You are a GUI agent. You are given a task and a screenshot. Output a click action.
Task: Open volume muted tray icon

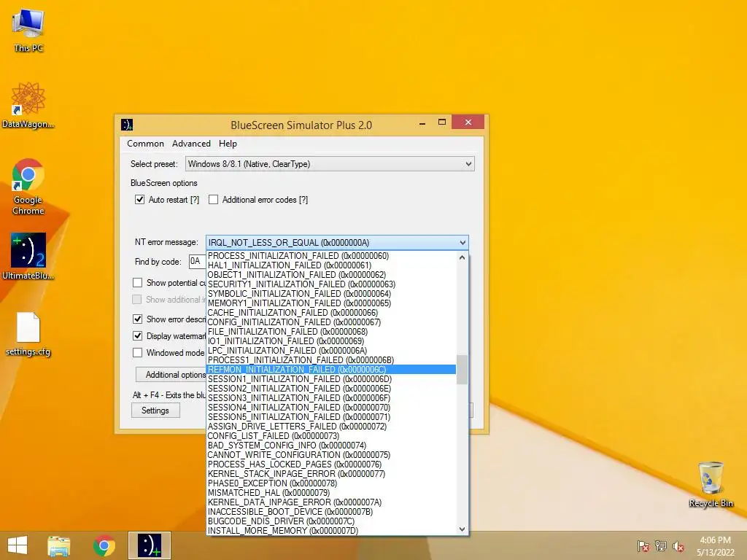pos(678,546)
